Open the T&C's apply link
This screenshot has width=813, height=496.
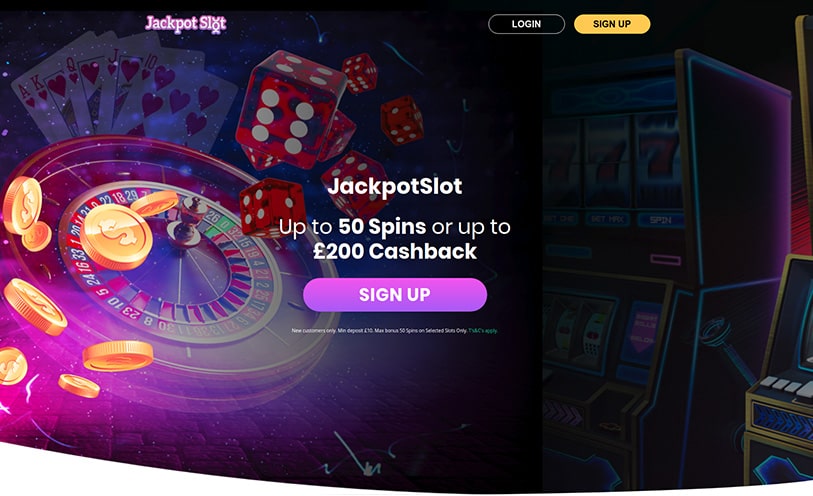483,330
